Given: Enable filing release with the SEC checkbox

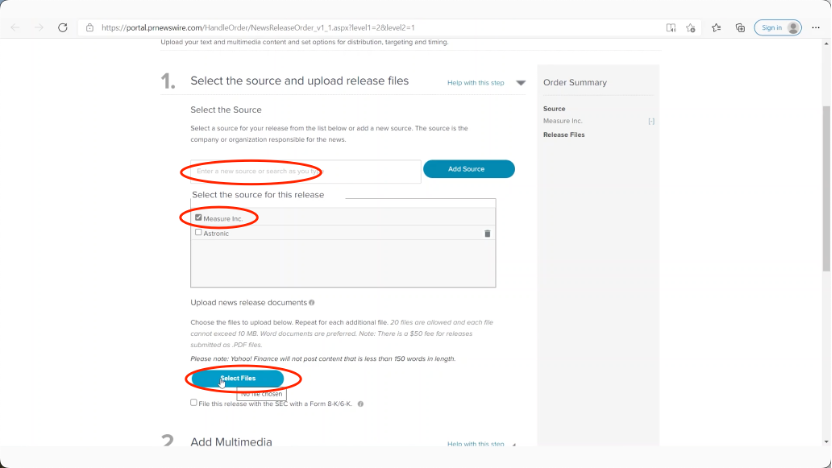Looking at the screenshot, I should (194, 403).
